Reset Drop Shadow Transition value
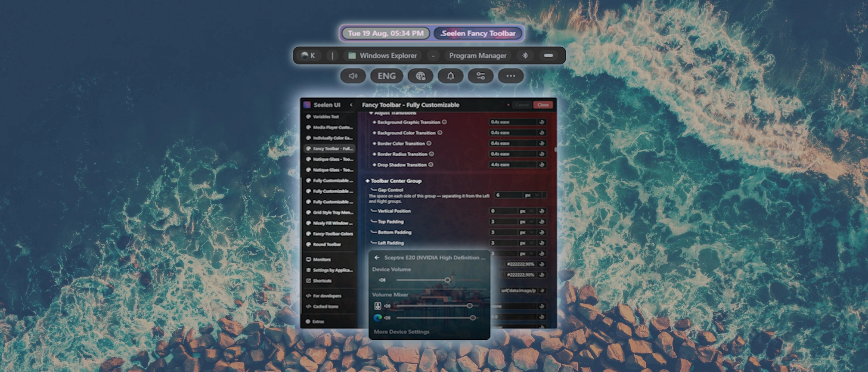 tap(542, 164)
